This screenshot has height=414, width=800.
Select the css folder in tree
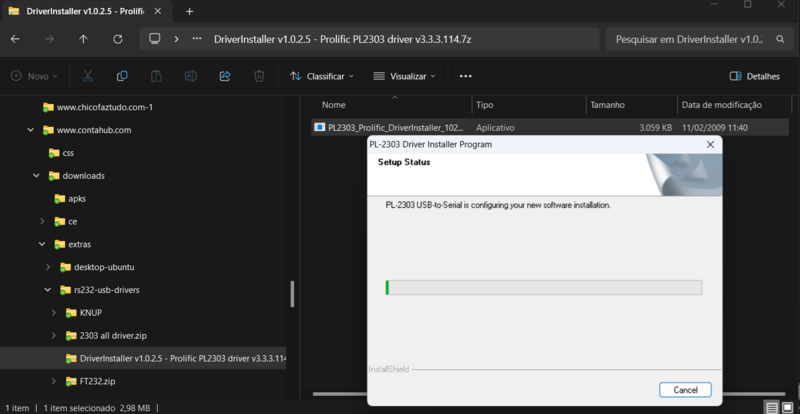[x=68, y=153]
